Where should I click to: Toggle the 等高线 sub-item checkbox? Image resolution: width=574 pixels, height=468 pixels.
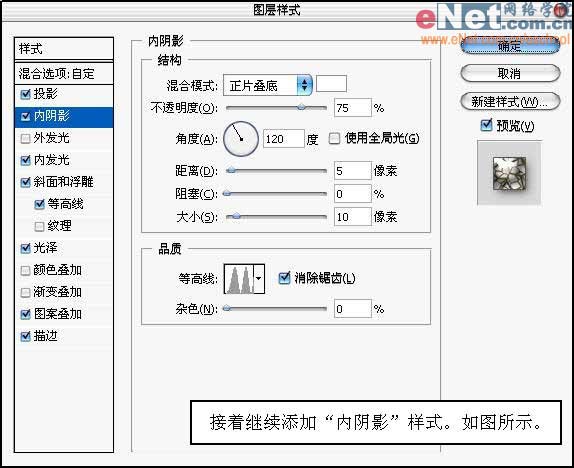pos(39,204)
